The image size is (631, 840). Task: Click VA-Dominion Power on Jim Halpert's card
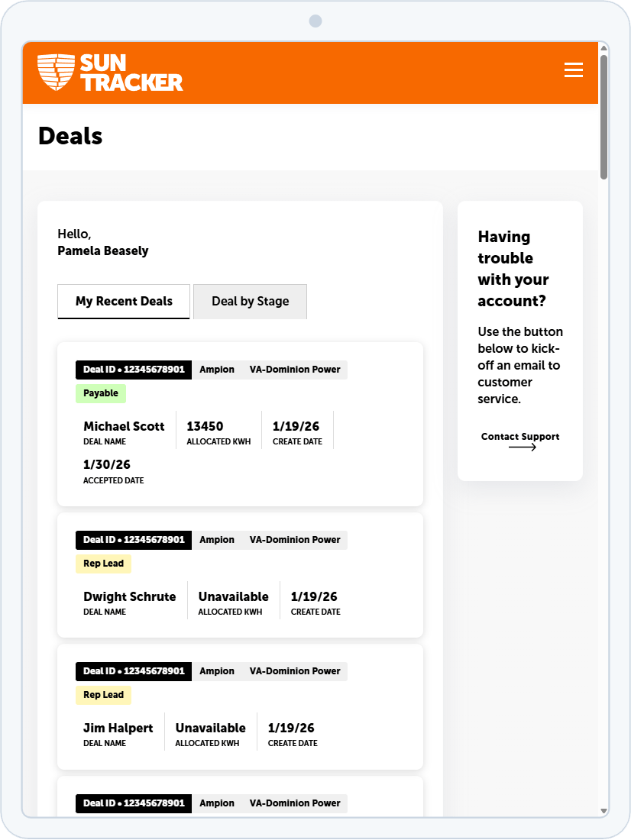[295, 671]
